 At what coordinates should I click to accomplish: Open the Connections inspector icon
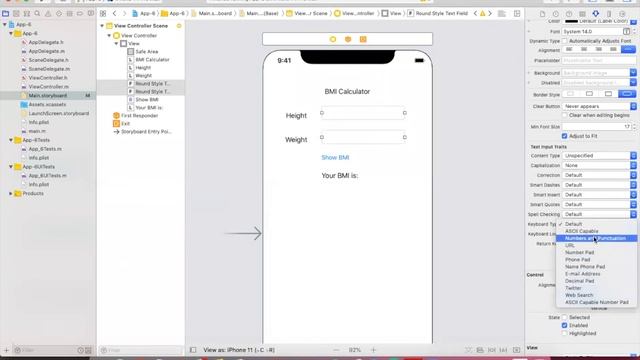[622, 13]
